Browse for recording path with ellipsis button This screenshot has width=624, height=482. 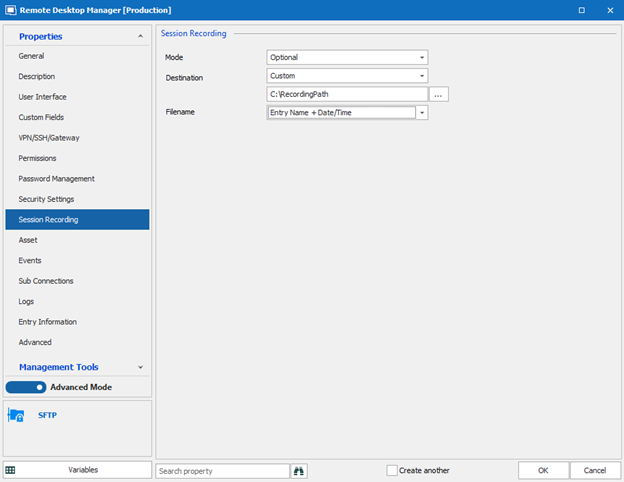(x=438, y=94)
